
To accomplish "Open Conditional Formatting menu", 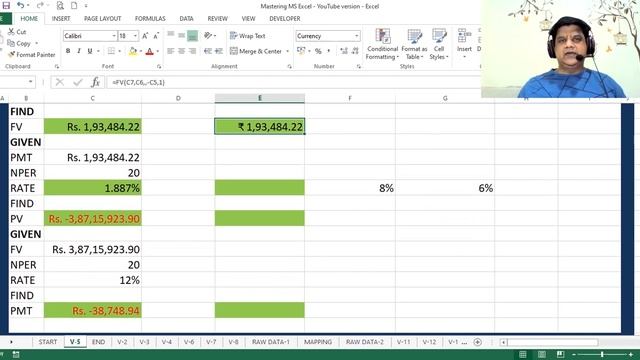I will click(382, 44).
